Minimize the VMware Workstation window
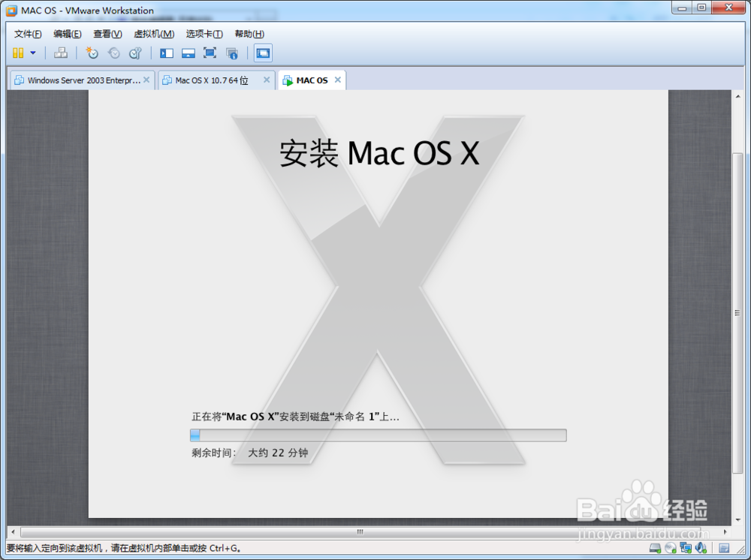The height and width of the screenshot is (560, 751). point(682,8)
